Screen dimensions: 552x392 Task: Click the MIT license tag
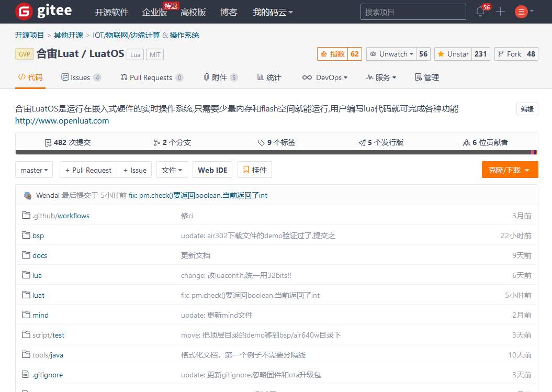pos(155,54)
